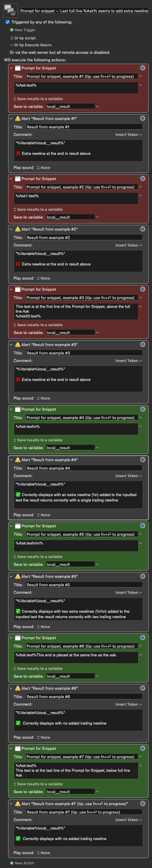Image resolution: width=152 pixels, height=868 pixels.
Task: Open gear menu of Alert Result from example #1
Action: (143, 118)
